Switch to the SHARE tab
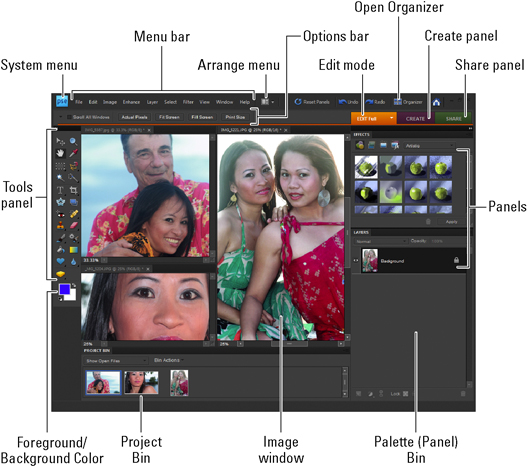Screen dimensions: 527x467 [453, 118]
